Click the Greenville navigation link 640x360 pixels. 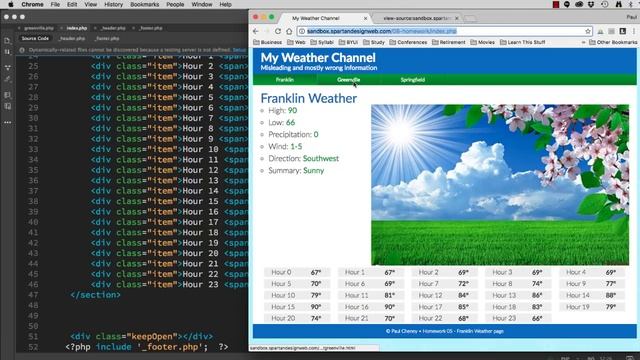pos(349,80)
